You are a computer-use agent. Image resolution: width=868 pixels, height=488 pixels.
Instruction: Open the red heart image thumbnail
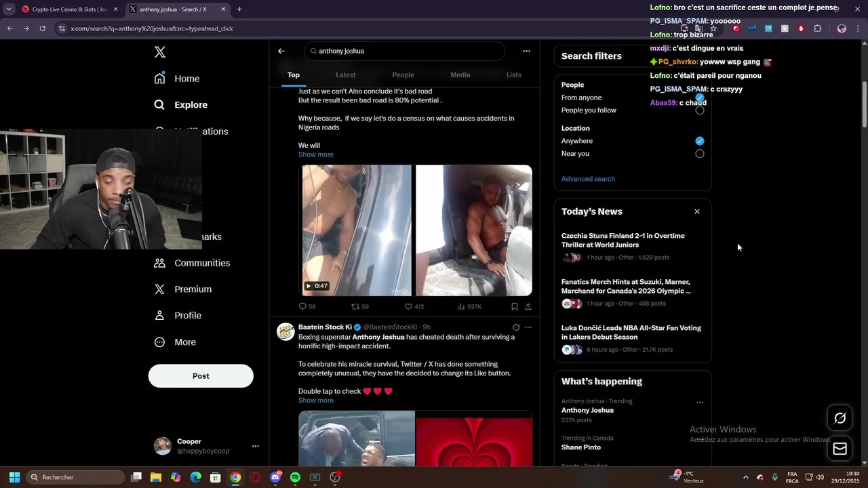[474, 439]
